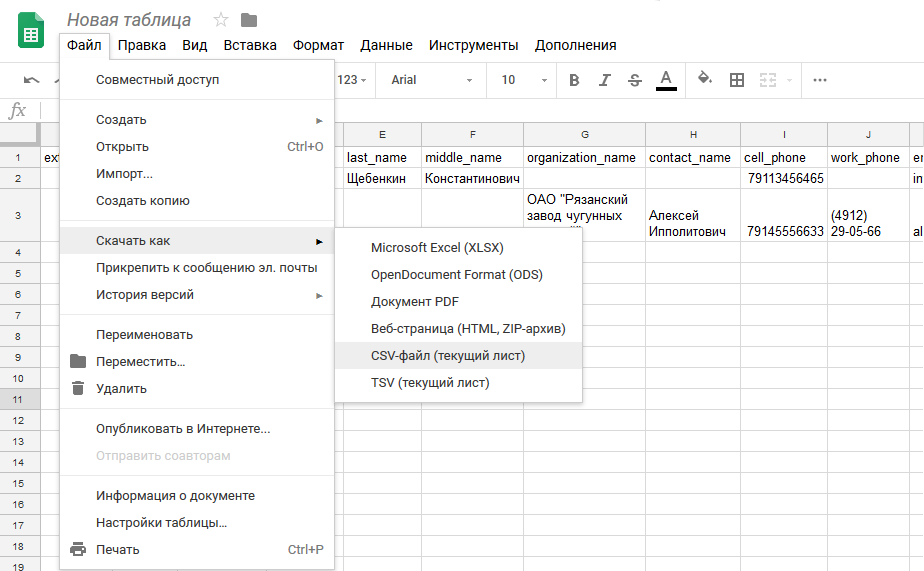Viewport: 924px width, 571px height.
Task: Open the toolbar's more options (three dots)
Action: (820, 80)
